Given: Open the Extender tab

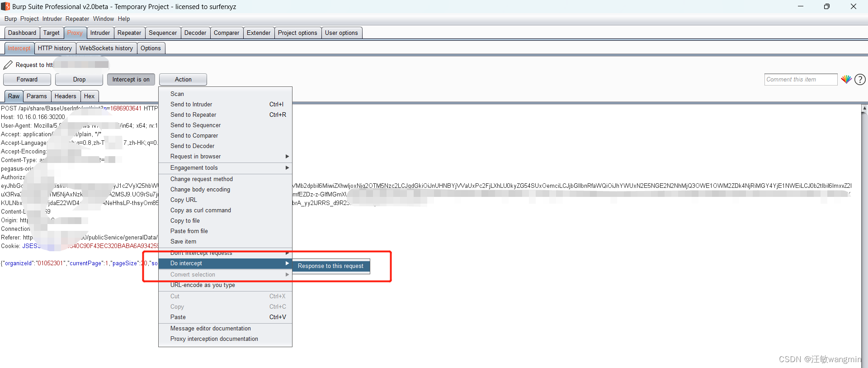Looking at the screenshot, I should click(259, 33).
